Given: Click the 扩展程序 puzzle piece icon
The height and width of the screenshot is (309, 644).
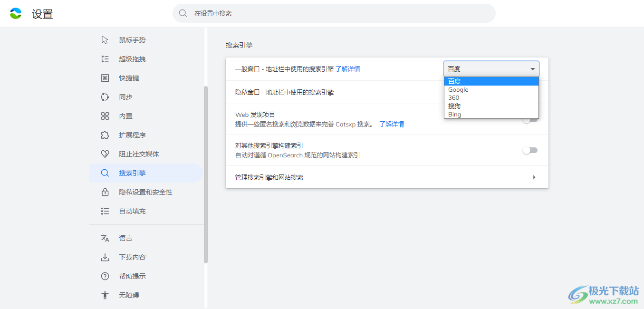Looking at the screenshot, I should click(105, 135).
